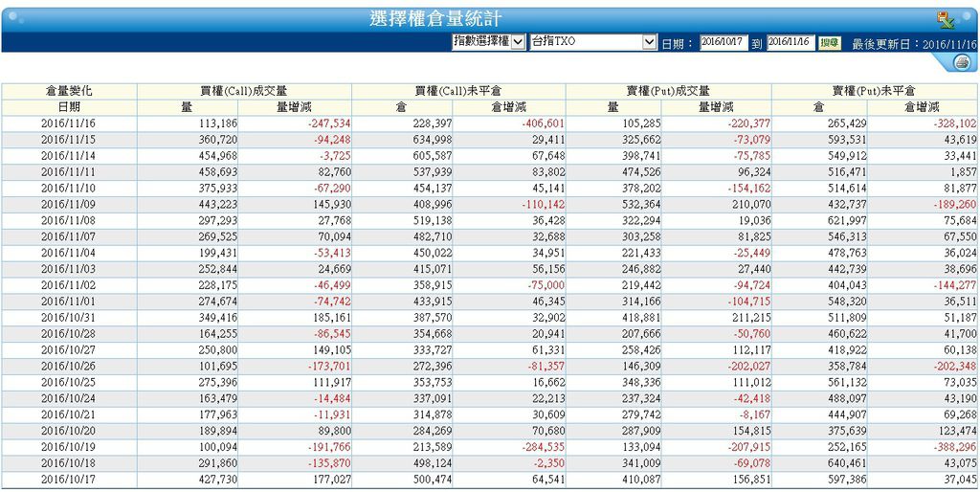The image size is (980, 492).
Task: Click the put open interest 640,461
Action: tap(847, 464)
